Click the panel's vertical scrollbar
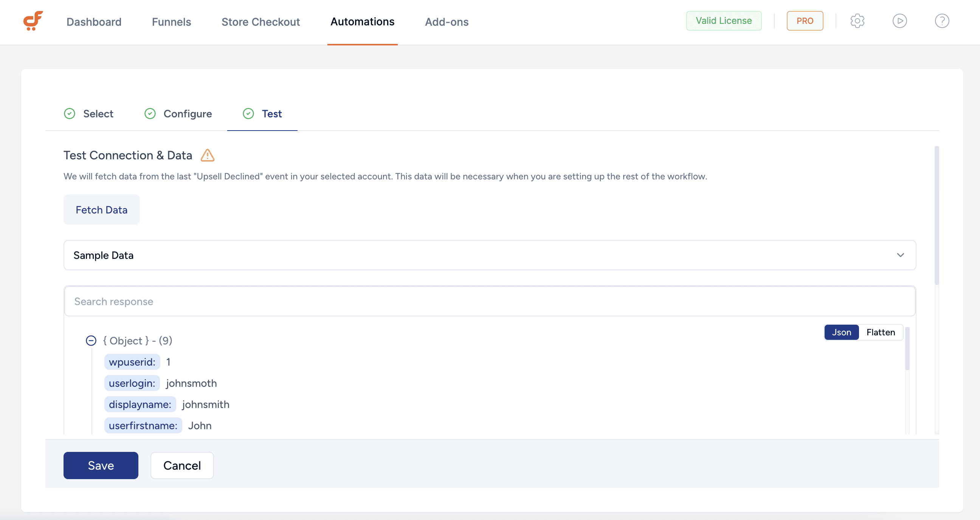 (936, 215)
